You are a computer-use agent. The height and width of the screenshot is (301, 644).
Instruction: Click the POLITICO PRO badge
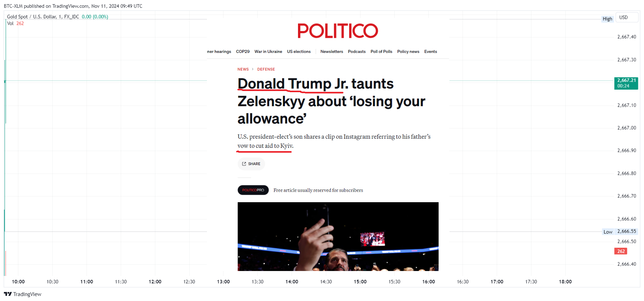point(253,190)
